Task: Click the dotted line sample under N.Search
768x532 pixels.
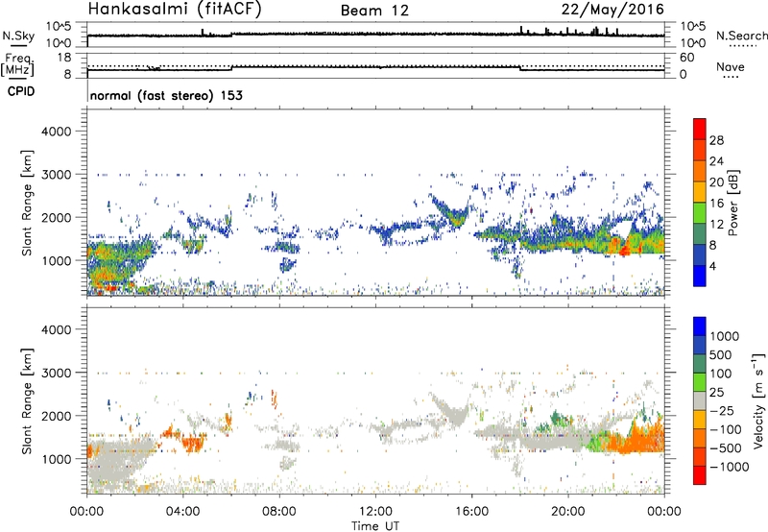Action: tap(742, 46)
